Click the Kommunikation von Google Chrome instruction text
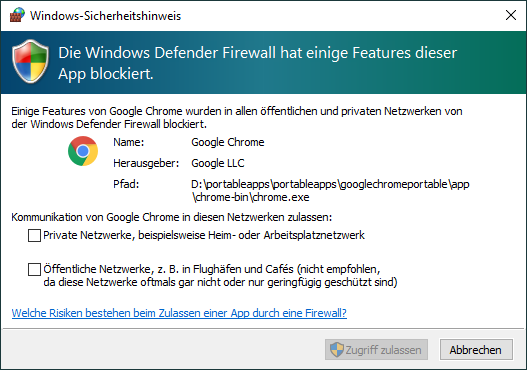 click(x=171, y=217)
